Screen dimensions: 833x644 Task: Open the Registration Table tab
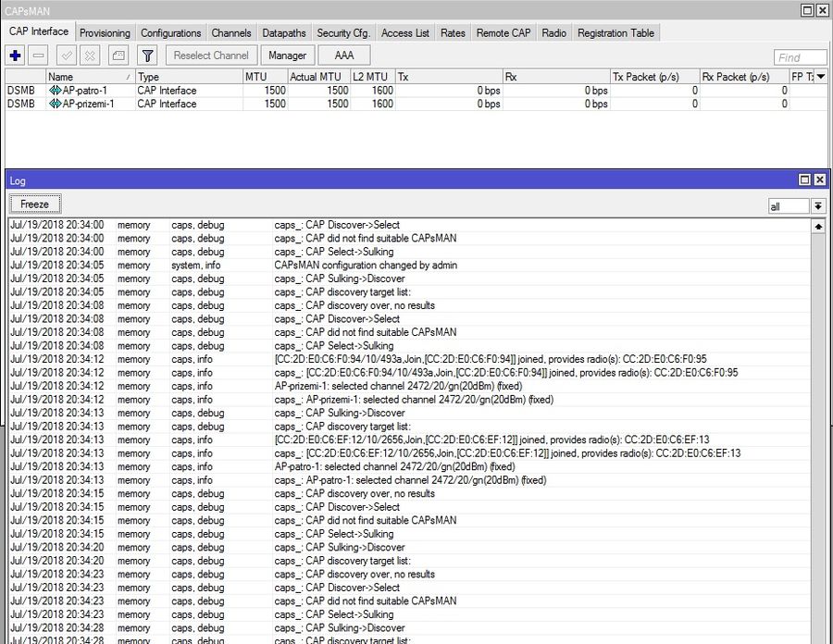coord(615,33)
